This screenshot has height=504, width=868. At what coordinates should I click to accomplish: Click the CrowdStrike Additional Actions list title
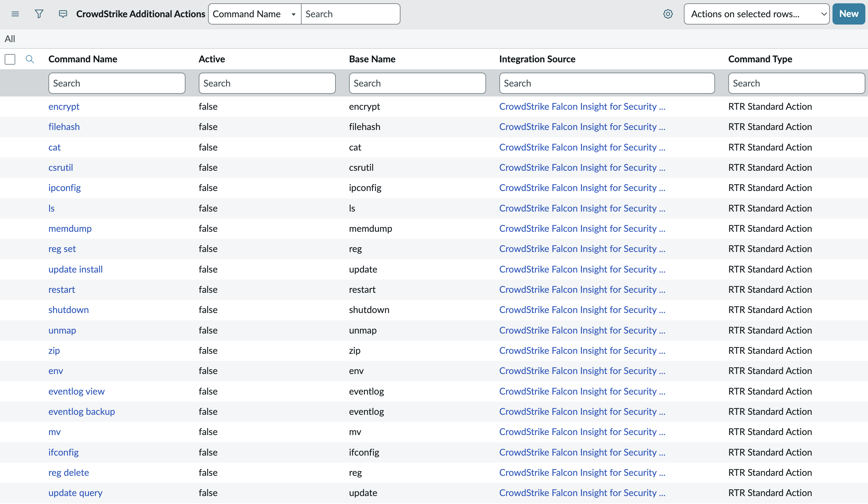pyautogui.click(x=141, y=14)
